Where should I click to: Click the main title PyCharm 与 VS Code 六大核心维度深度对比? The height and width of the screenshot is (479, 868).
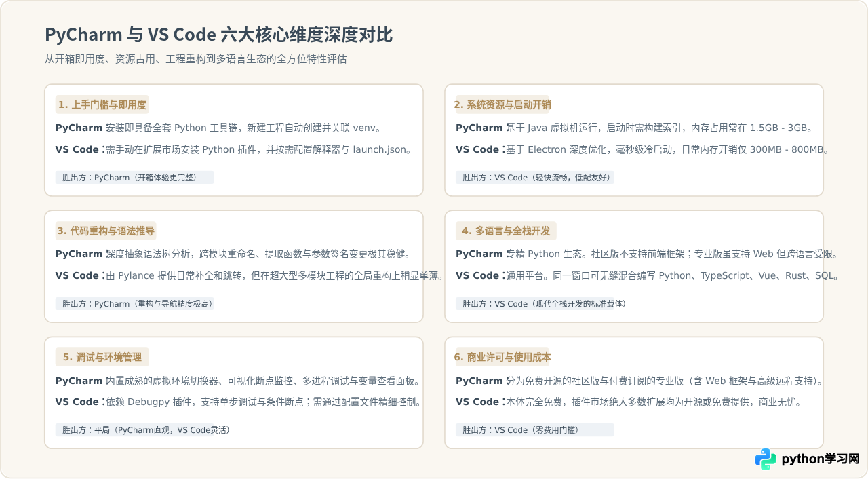[219, 35]
